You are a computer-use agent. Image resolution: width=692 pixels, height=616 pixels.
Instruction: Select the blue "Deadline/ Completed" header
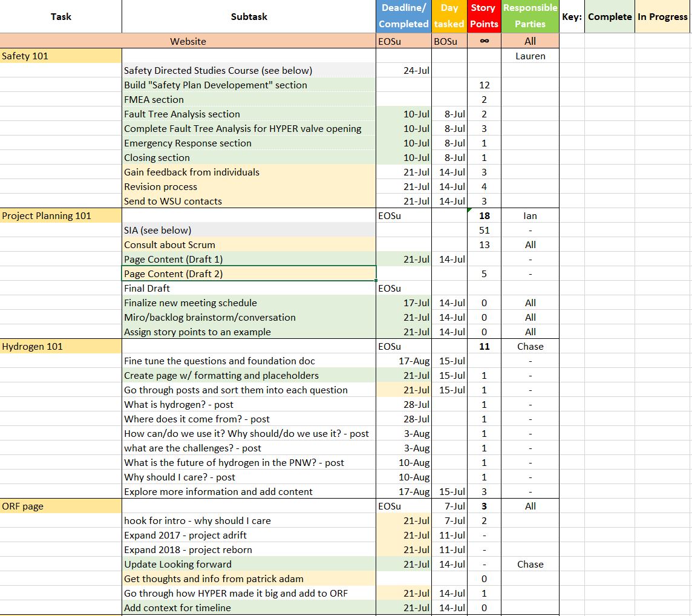click(x=403, y=16)
